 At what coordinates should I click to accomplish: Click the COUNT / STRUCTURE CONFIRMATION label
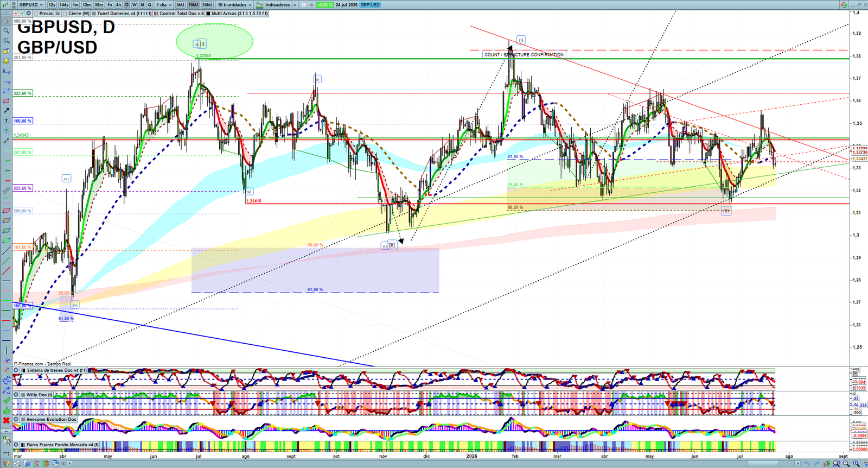(x=524, y=55)
